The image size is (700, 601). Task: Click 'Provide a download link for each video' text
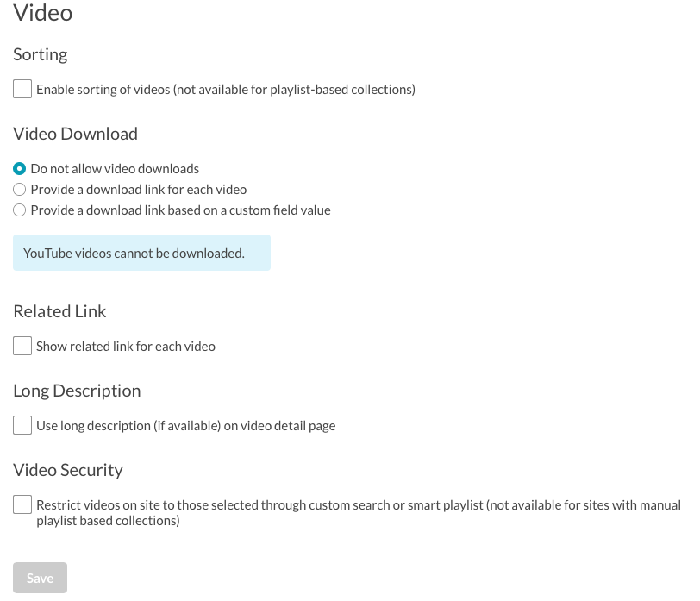coord(139,190)
